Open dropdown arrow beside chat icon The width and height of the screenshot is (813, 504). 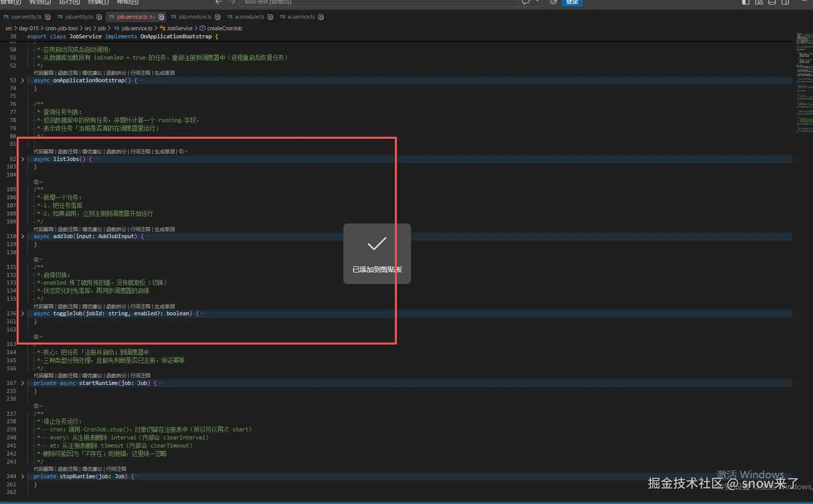(x=537, y=2)
